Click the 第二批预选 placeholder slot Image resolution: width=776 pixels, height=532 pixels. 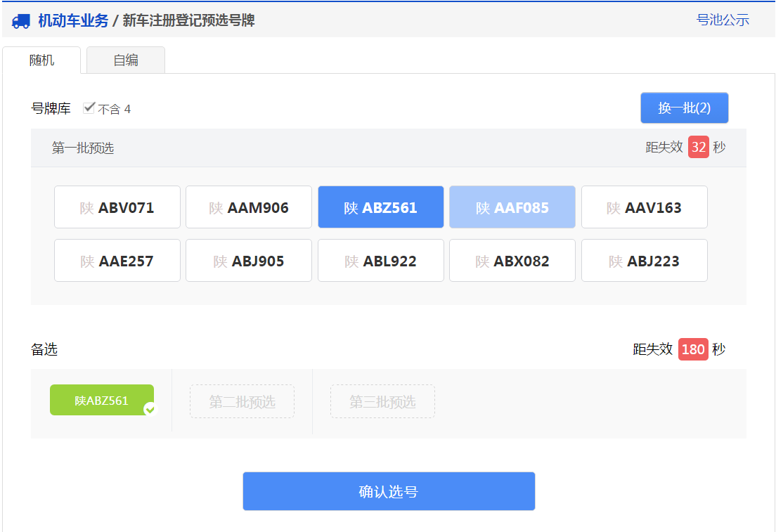(242, 400)
